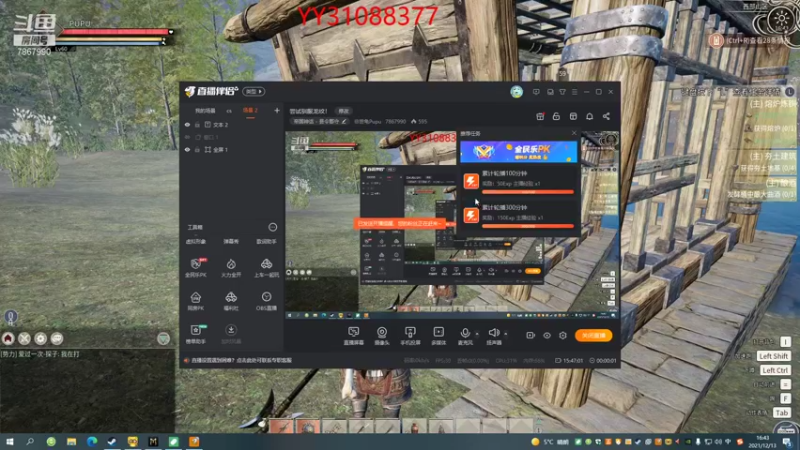Toggle visibility eye of 文本 2 source
Viewport: 800px width, 450px height.
[187, 124]
